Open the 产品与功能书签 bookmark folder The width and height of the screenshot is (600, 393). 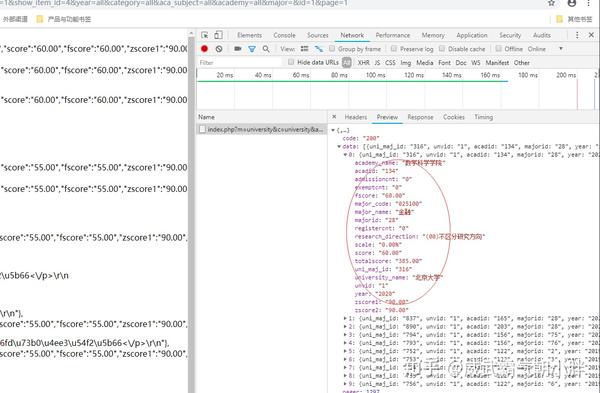pos(64,19)
